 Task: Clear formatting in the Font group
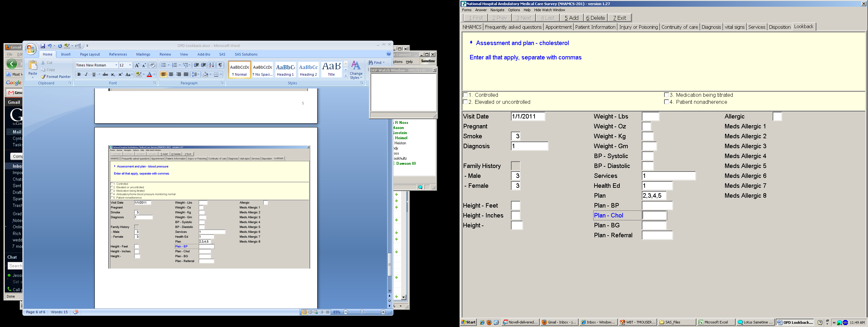[152, 65]
